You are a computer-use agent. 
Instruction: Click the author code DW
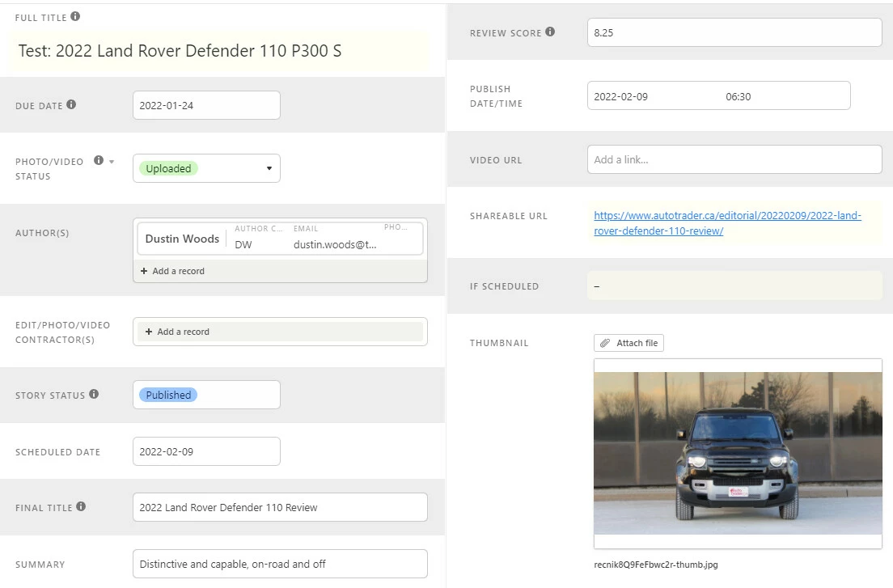(x=243, y=245)
